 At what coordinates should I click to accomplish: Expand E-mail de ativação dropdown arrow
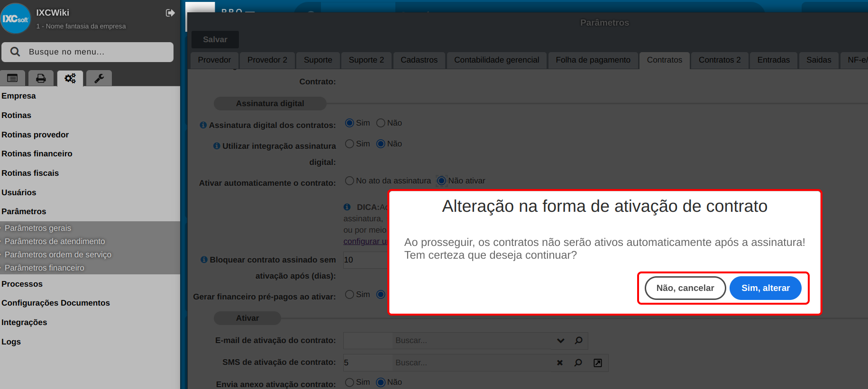tap(561, 340)
